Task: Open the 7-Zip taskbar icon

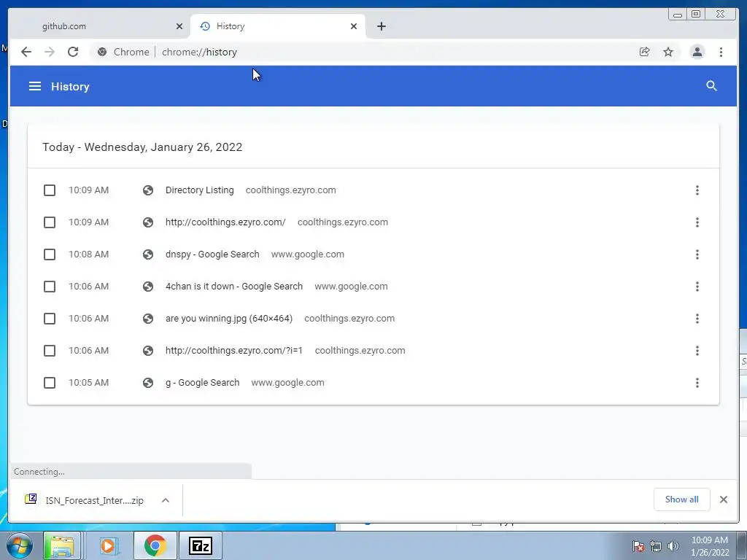Action: 200,545
